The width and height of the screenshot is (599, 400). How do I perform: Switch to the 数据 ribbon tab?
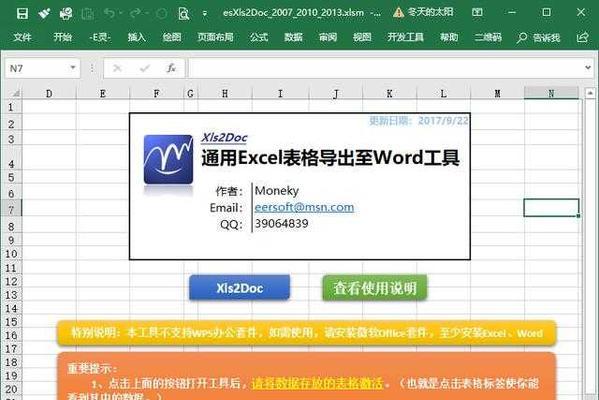pyautogui.click(x=293, y=37)
